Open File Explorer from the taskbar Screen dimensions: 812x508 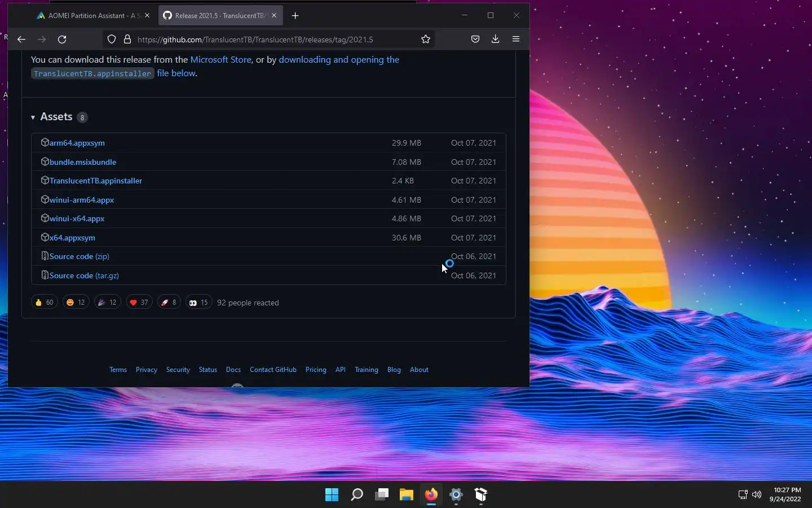click(407, 495)
